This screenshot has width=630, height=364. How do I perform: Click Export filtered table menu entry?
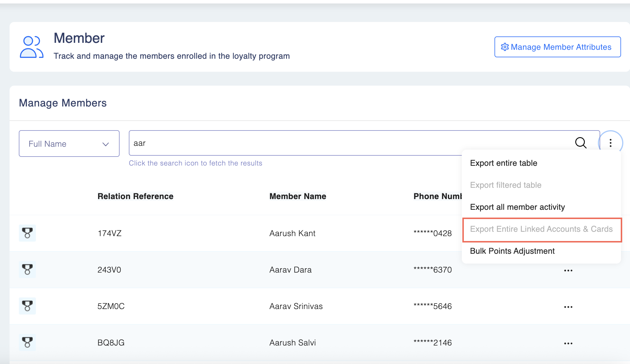point(506,185)
